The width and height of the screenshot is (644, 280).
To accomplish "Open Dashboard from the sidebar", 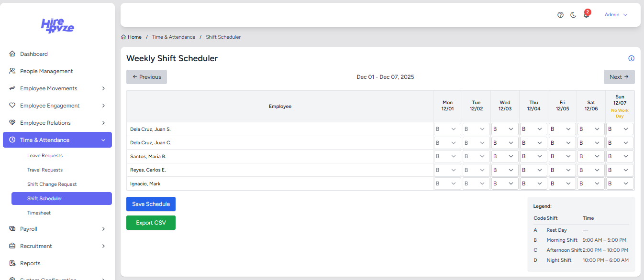I will pyautogui.click(x=33, y=54).
